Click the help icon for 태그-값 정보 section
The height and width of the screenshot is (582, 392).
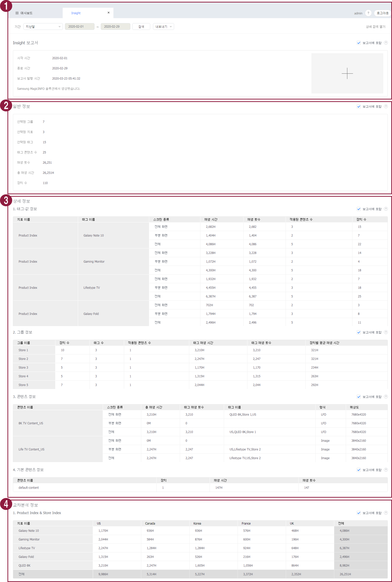386,209
